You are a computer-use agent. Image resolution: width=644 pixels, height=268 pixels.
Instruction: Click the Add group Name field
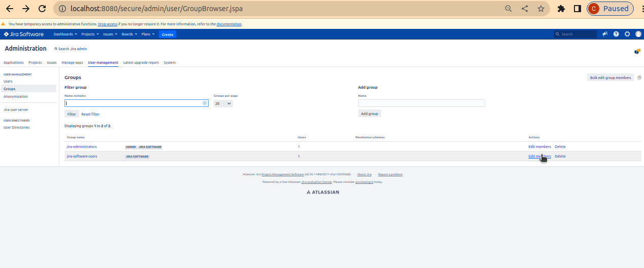click(421, 103)
